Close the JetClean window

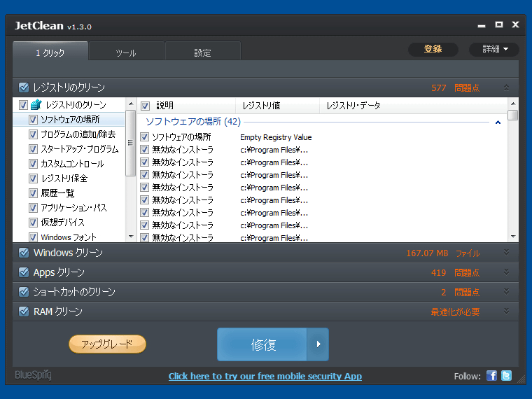click(x=515, y=24)
